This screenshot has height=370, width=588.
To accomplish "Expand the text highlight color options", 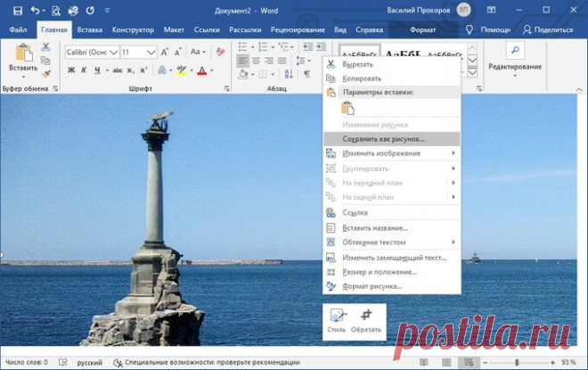I will pyautogui.click(x=192, y=70).
